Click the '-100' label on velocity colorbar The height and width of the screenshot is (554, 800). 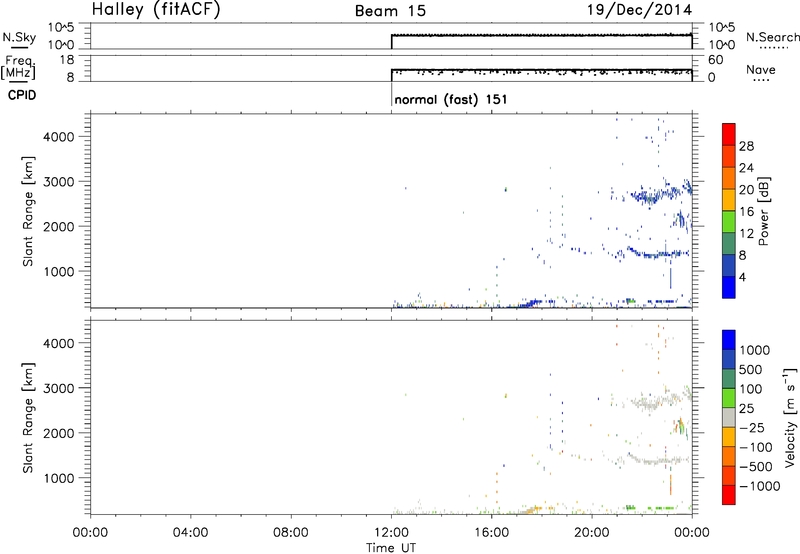click(x=756, y=447)
